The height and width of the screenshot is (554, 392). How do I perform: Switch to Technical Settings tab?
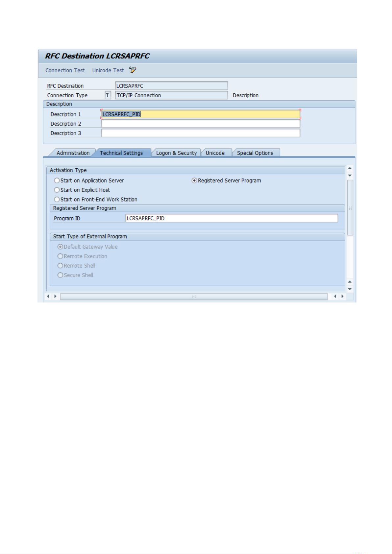click(121, 153)
